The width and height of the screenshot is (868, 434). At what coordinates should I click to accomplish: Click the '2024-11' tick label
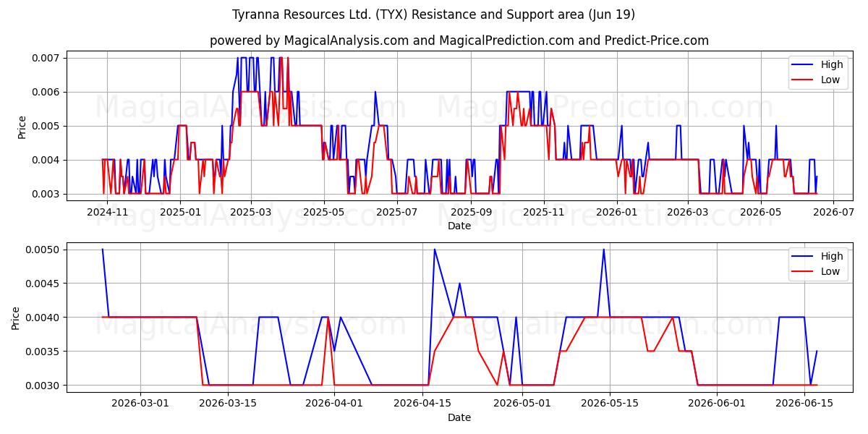(107, 212)
